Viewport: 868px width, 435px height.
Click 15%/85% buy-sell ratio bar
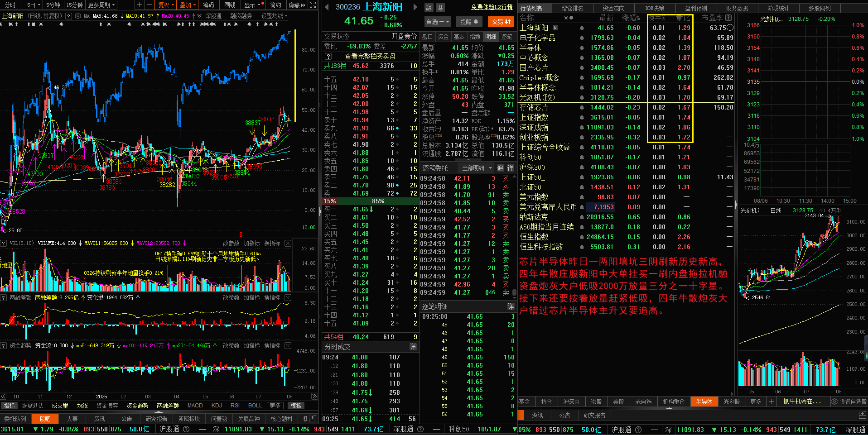coord(370,201)
